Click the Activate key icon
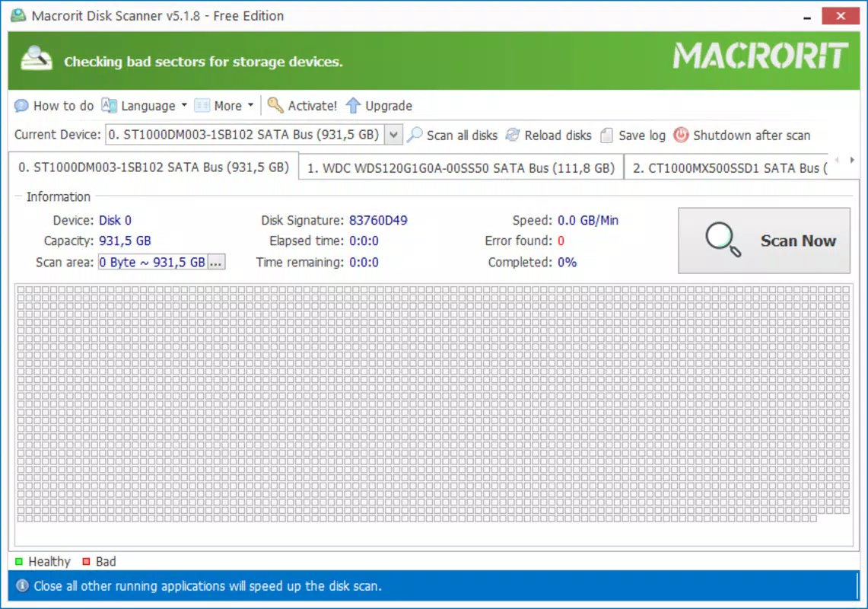The height and width of the screenshot is (609, 868). (275, 105)
